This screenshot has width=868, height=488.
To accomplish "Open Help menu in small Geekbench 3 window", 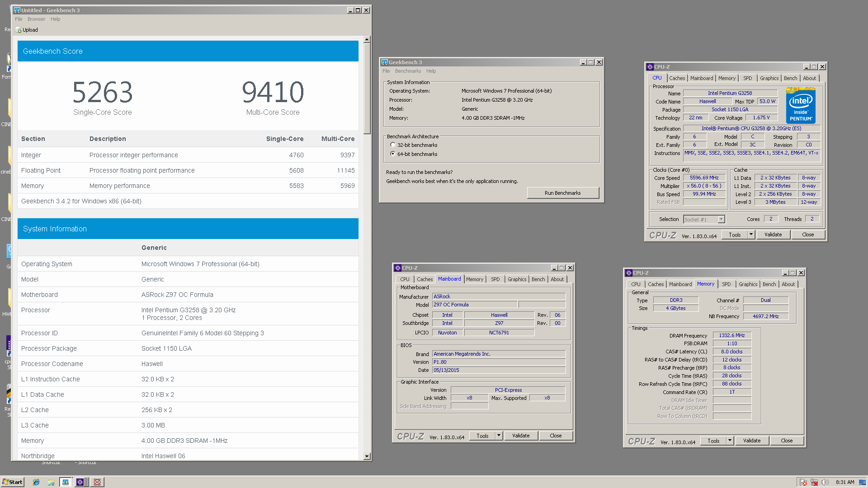I will click(431, 71).
